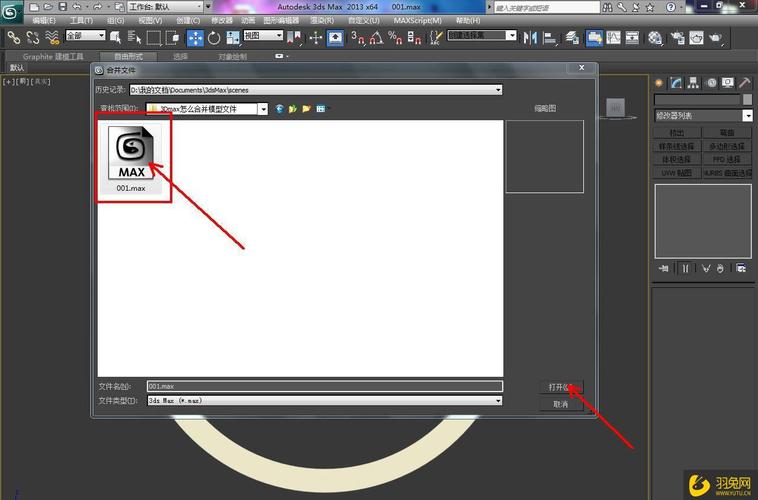Open the look-in folder dropdown

(x=264, y=109)
